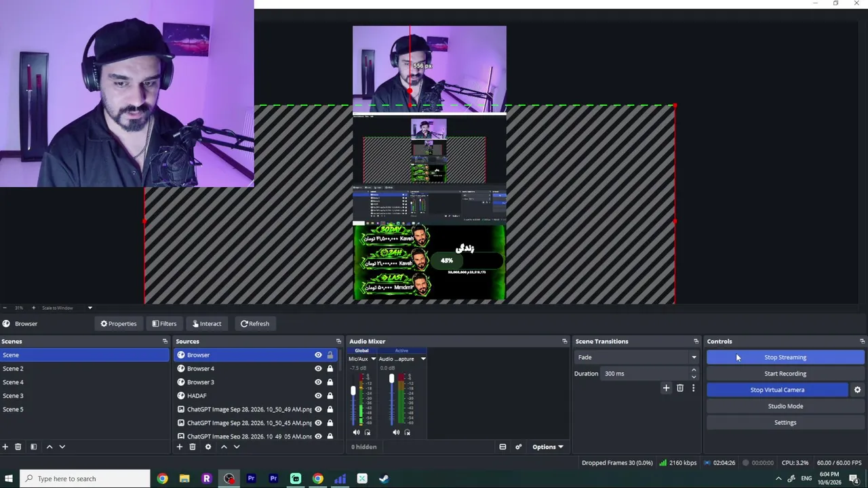Open scene filters icon in Scenes toolbar
The width and height of the screenshot is (868, 488).
point(33,447)
